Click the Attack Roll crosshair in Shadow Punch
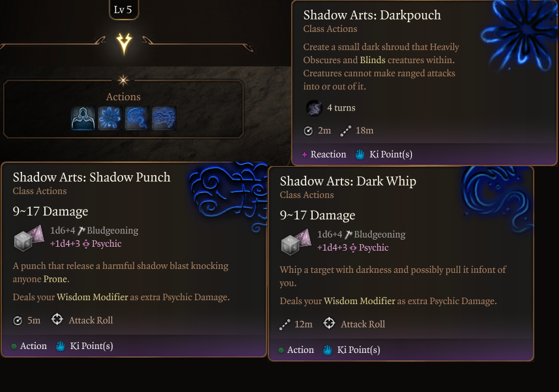This screenshot has height=392, width=559. 57,320
